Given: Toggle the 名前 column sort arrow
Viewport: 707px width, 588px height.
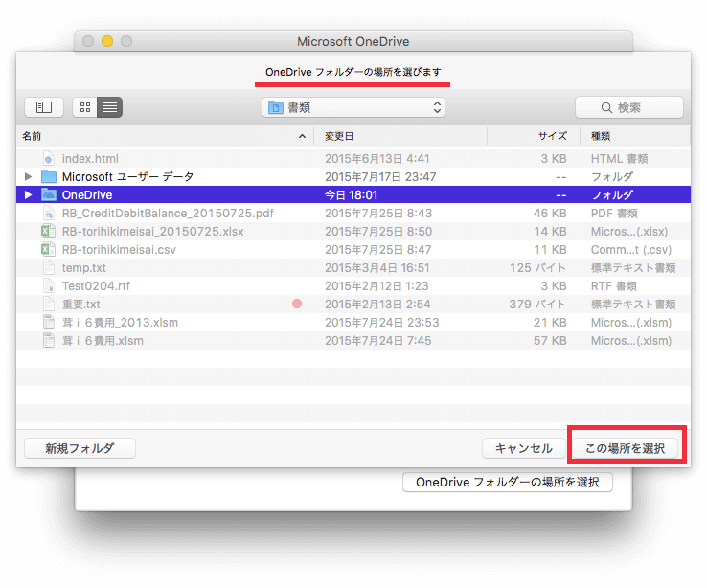Looking at the screenshot, I should coord(302,136).
